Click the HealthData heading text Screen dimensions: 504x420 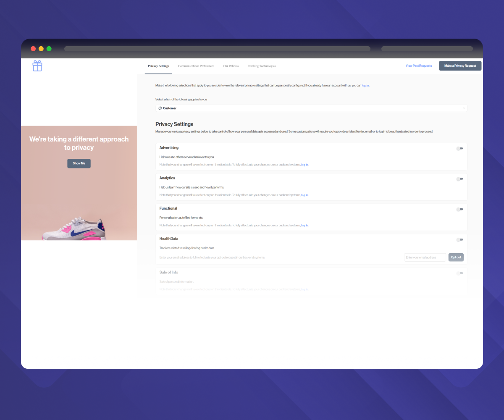(x=169, y=239)
